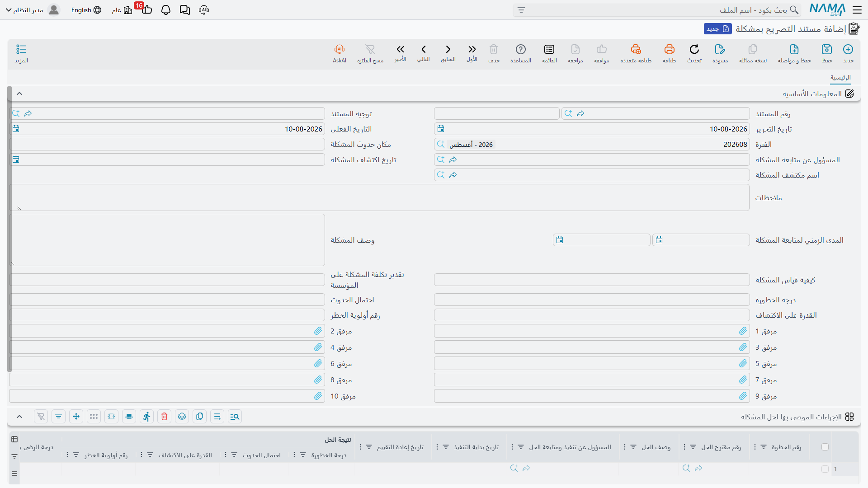
Task: Click attachment paperclip for مرفق 1
Action: point(743,331)
